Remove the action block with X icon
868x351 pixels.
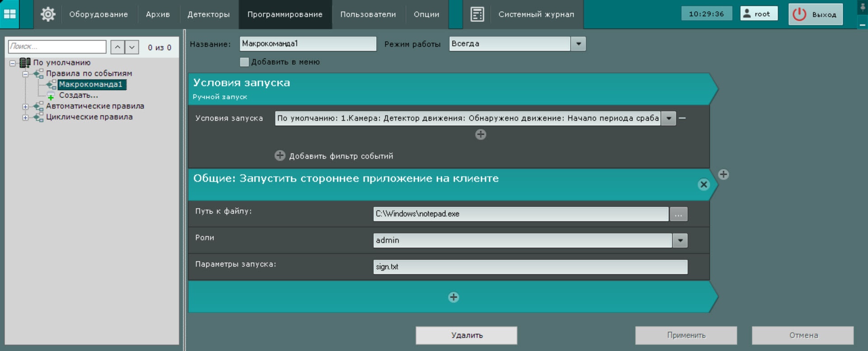pos(703,185)
